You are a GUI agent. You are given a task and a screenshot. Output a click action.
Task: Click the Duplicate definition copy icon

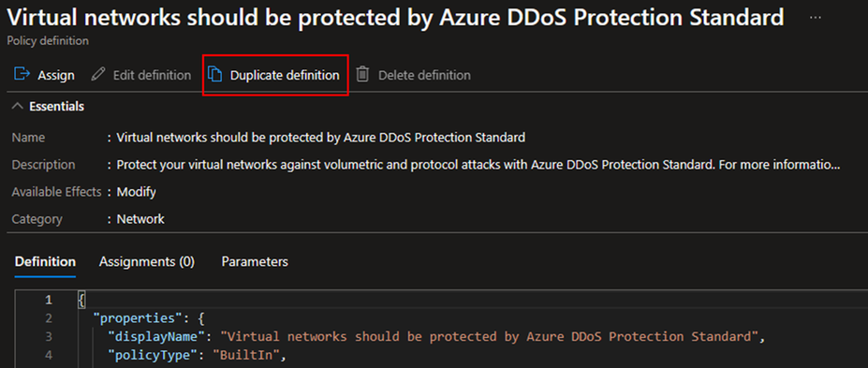coord(214,75)
